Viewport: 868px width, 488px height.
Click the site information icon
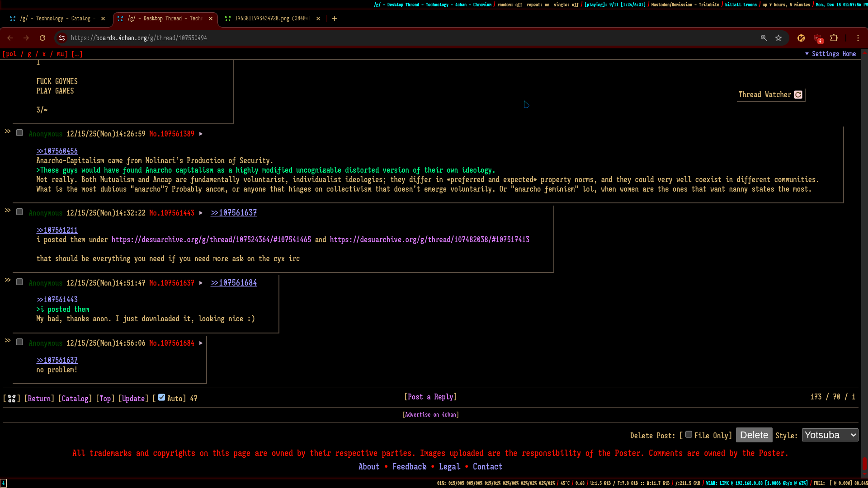coord(62,38)
